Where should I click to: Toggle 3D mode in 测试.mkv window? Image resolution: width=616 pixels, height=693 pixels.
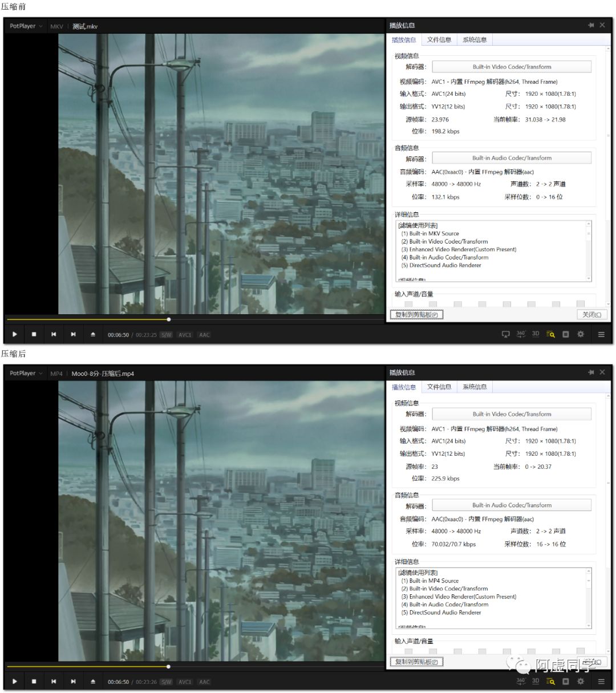pos(536,334)
